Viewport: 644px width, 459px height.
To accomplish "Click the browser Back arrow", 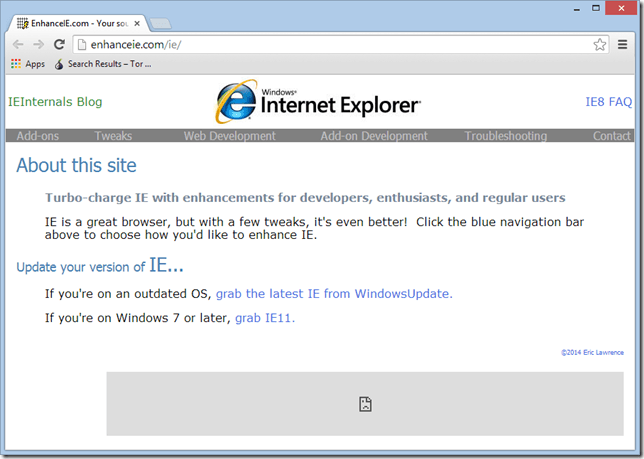I will tap(18, 44).
